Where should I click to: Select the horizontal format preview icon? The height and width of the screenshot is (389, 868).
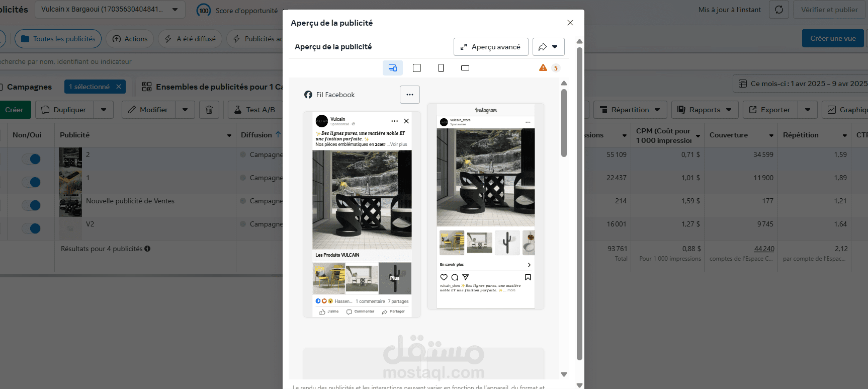pyautogui.click(x=465, y=68)
